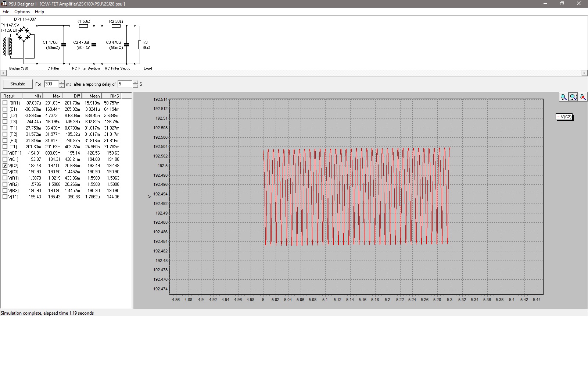Screen dimensions: 588x368
Task: Click schematic scrollbar right arrow
Action: click(x=584, y=73)
